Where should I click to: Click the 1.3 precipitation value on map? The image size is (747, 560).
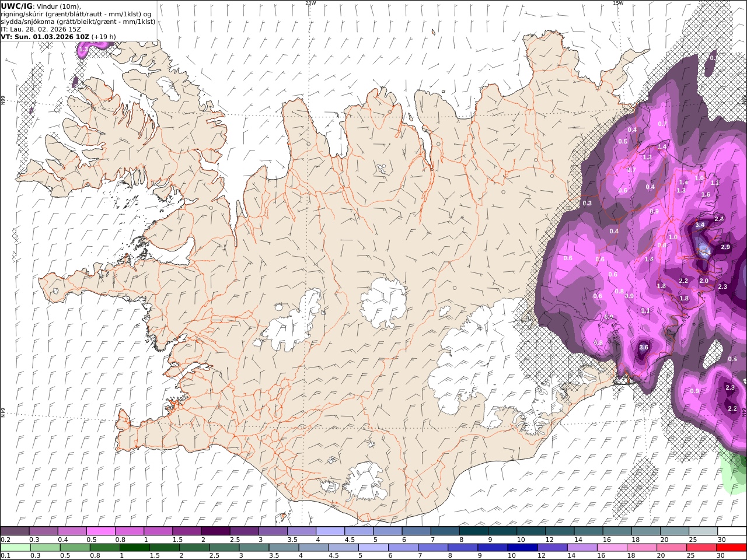681,191
